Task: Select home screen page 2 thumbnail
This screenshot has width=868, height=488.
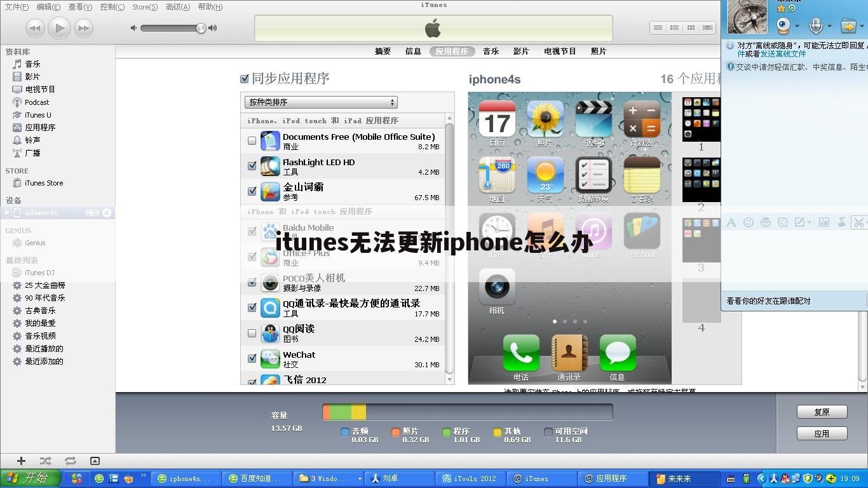Action: coord(702,180)
